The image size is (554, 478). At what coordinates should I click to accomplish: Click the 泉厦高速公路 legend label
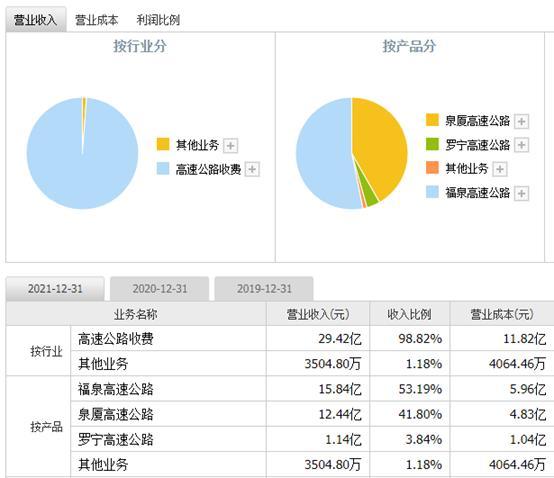(478, 121)
